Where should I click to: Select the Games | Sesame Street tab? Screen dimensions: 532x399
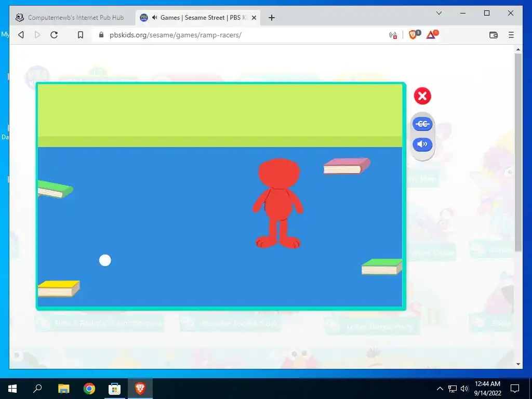pyautogui.click(x=198, y=18)
